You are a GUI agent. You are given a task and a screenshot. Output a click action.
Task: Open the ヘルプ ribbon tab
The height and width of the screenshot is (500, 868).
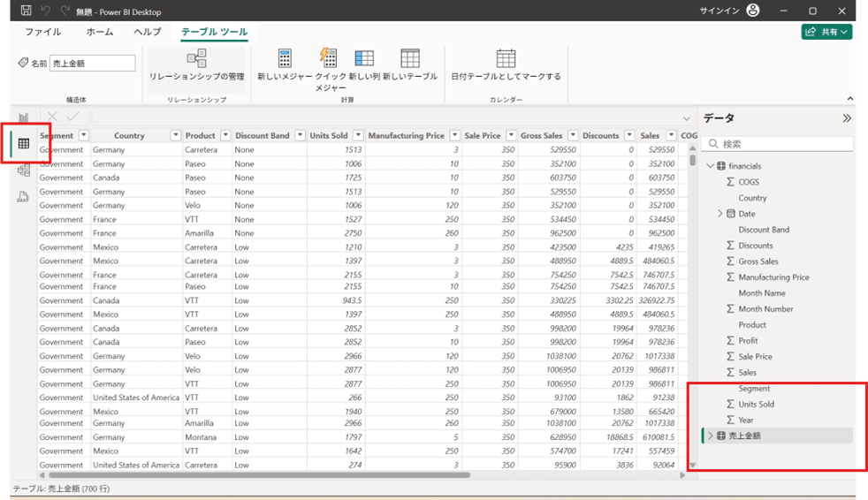(x=148, y=32)
